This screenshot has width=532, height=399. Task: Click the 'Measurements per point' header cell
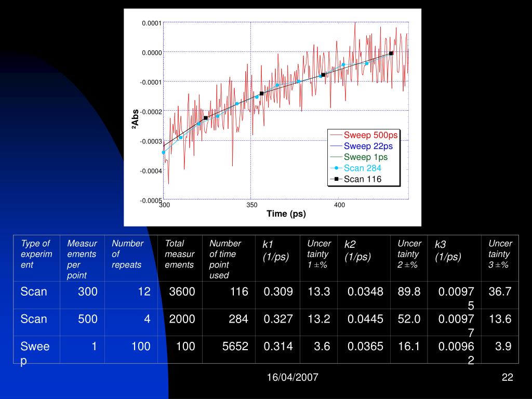(x=82, y=259)
